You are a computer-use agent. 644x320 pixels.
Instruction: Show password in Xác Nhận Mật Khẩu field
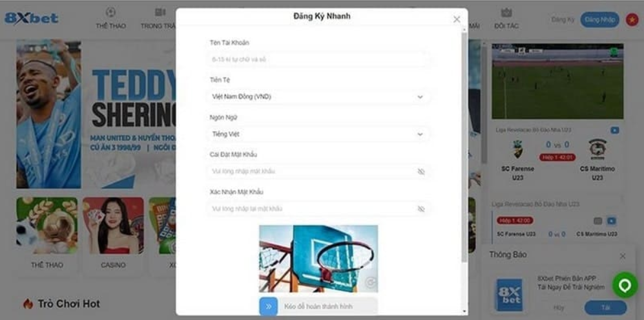click(421, 209)
